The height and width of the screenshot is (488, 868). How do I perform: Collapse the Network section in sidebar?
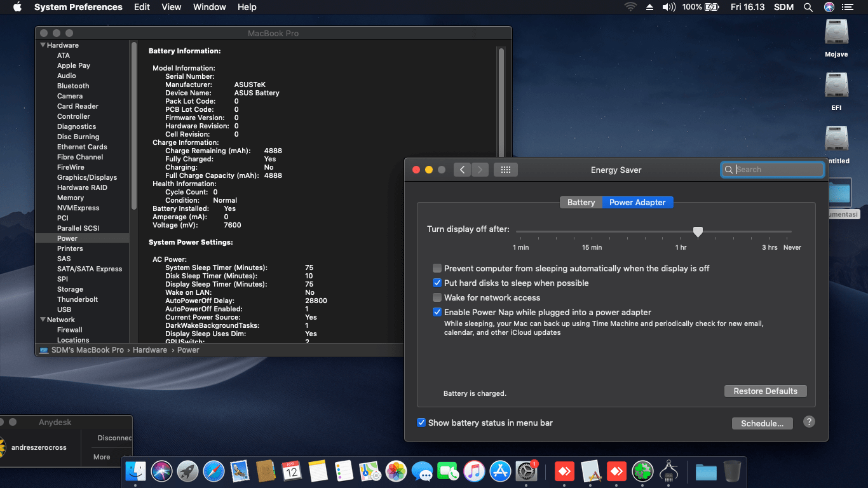(x=43, y=320)
